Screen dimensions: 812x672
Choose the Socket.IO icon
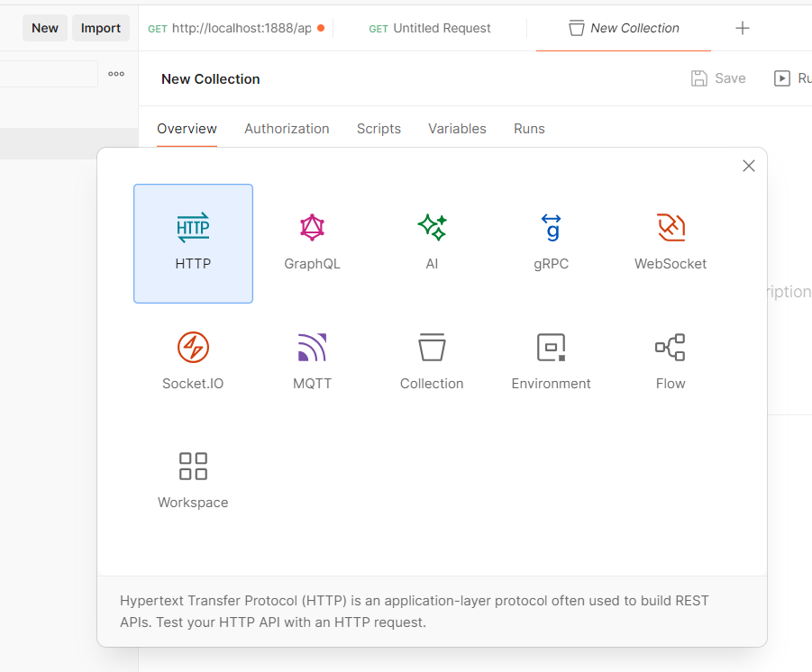pos(193,358)
